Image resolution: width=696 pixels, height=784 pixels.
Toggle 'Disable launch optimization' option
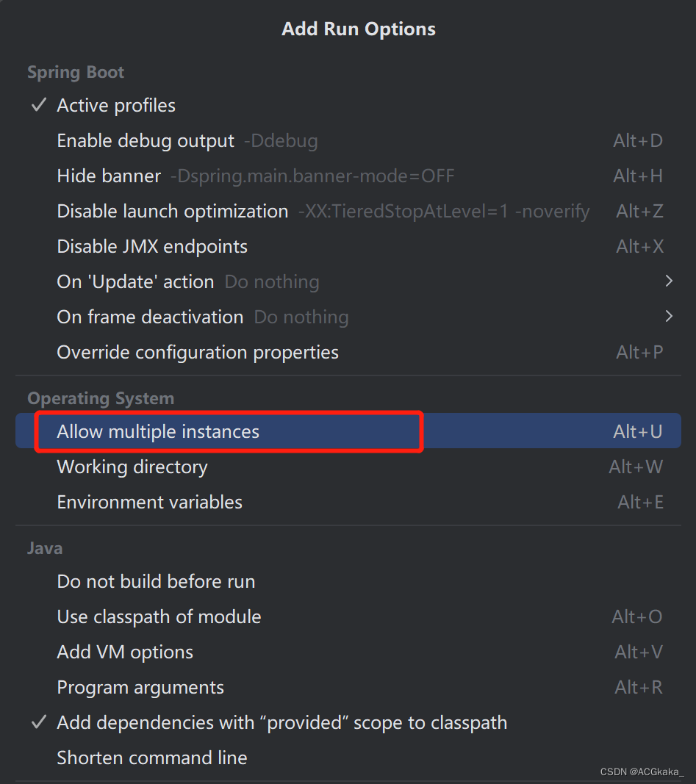pyautogui.click(x=172, y=211)
